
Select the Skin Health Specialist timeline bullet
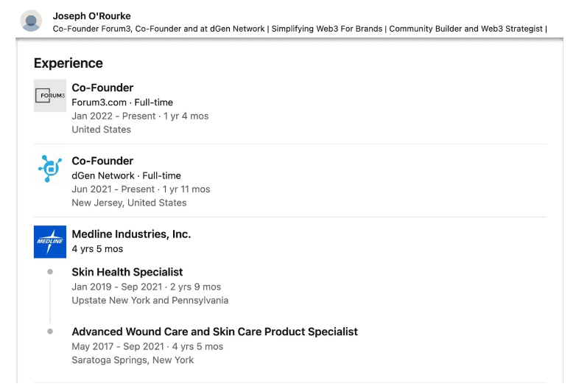50,272
